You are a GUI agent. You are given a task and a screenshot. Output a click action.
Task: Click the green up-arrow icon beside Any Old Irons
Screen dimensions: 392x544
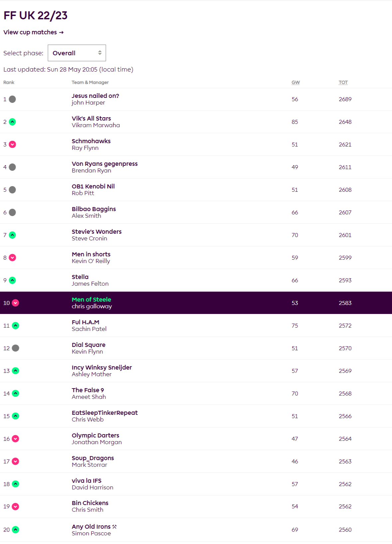[x=15, y=530]
